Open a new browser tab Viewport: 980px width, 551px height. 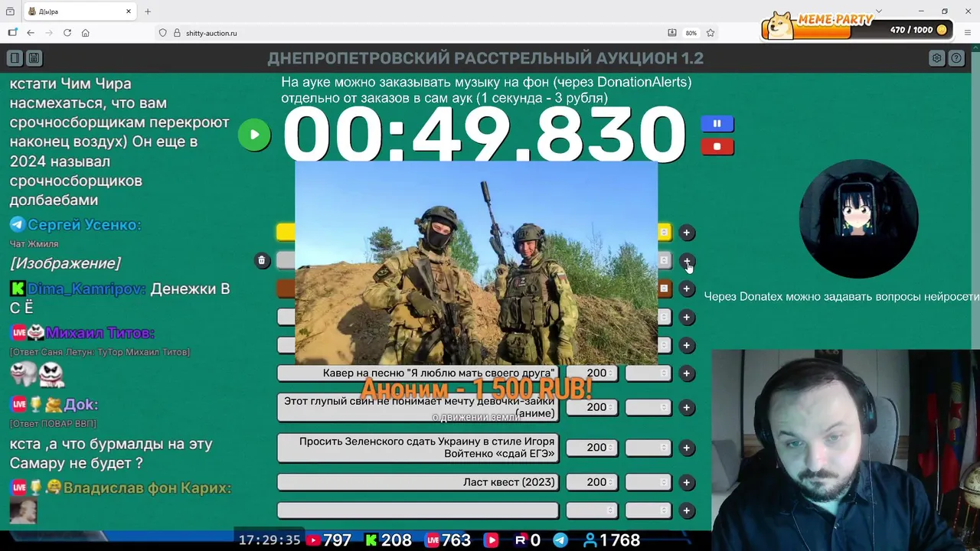click(x=148, y=11)
